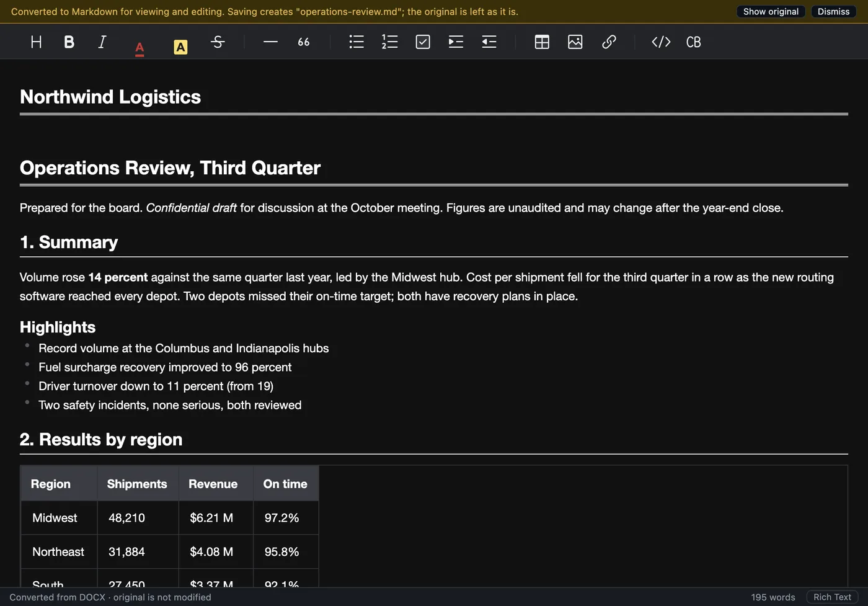Insert a block quote

(x=304, y=42)
